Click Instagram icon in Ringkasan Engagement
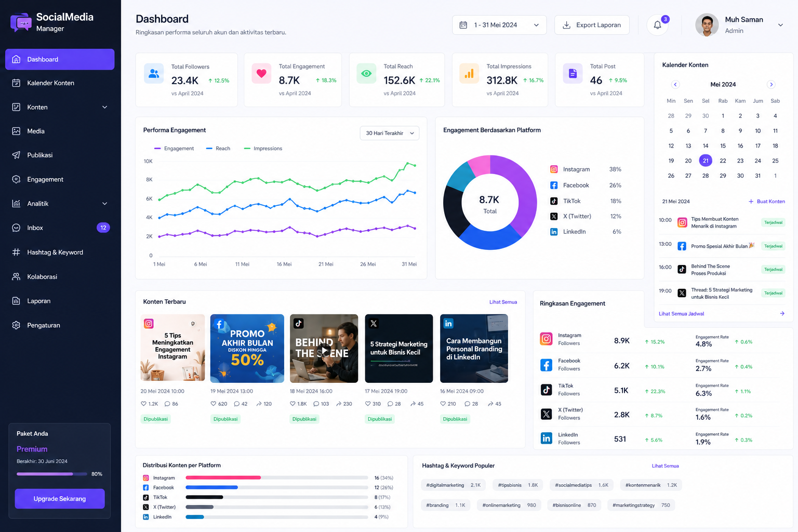 coord(547,339)
